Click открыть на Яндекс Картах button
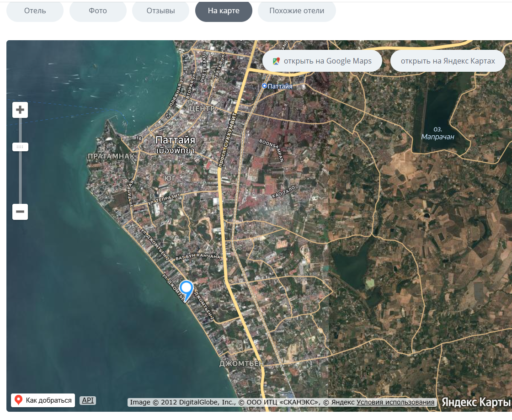This screenshot has height=420, width=512. coord(448,61)
